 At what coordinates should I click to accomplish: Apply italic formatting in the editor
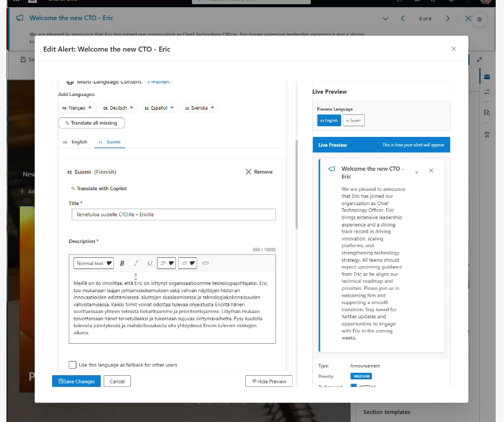tap(136, 263)
